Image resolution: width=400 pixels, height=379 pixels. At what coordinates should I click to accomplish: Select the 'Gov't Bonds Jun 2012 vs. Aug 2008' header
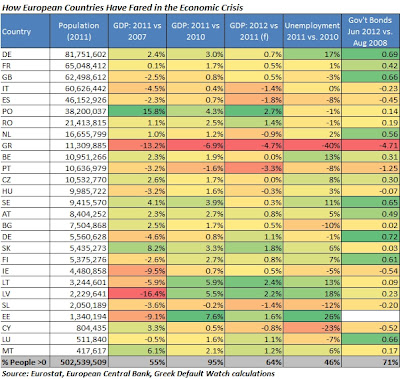click(x=370, y=31)
